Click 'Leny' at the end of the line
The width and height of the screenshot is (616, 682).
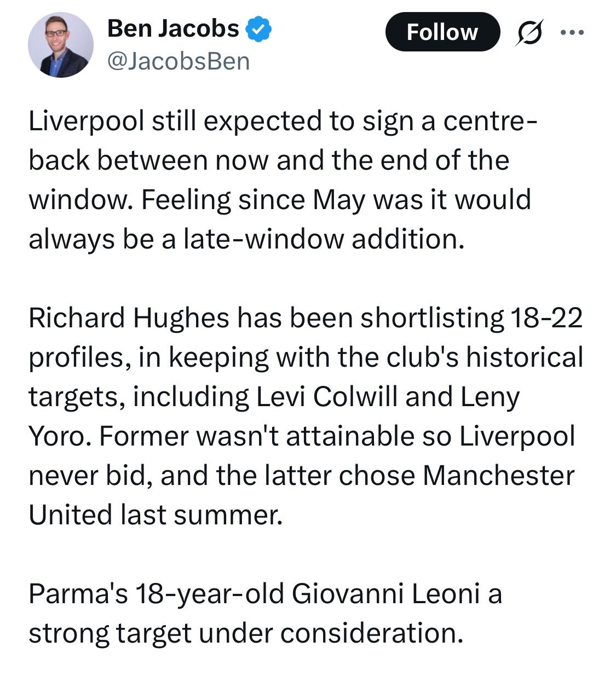click(x=490, y=398)
